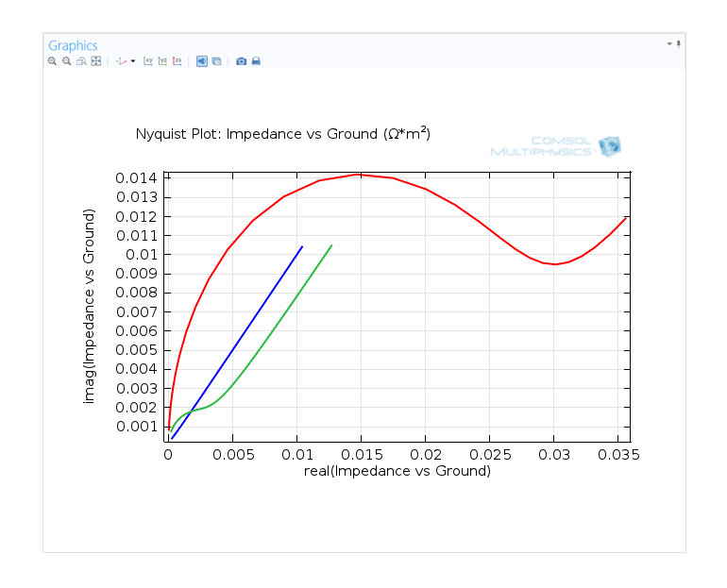Open the Graphics window options dropdown arrow
The height and width of the screenshot is (588, 727).
point(669,43)
